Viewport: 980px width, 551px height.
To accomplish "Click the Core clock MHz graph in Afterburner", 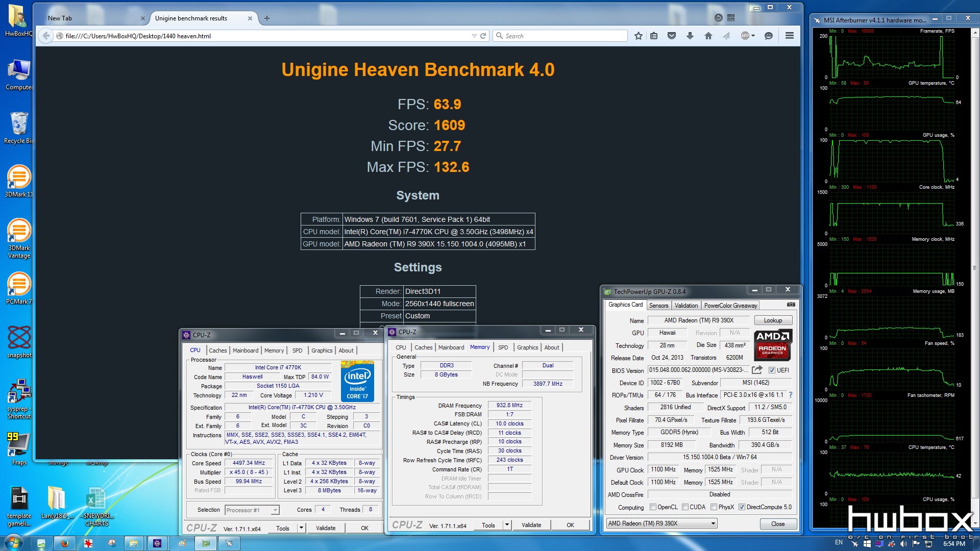I will (889, 209).
